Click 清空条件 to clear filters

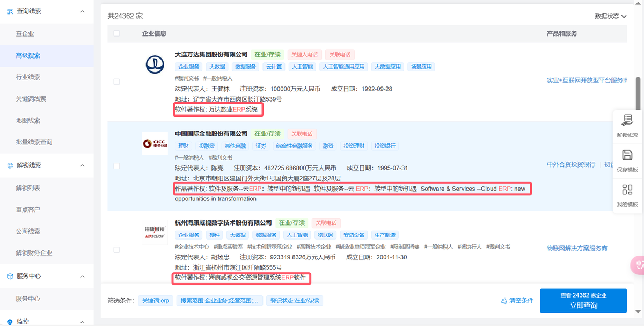517,301
